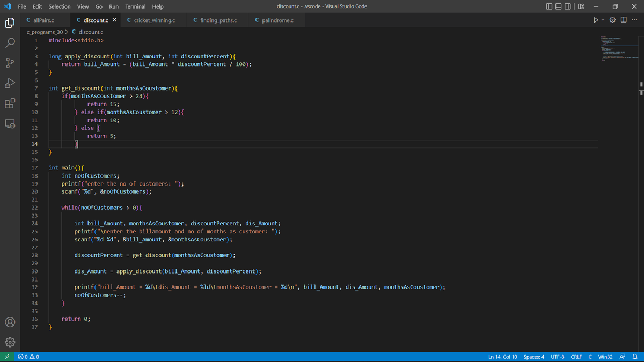Open the Search panel
The image size is (644, 362).
pyautogui.click(x=10, y=43)
